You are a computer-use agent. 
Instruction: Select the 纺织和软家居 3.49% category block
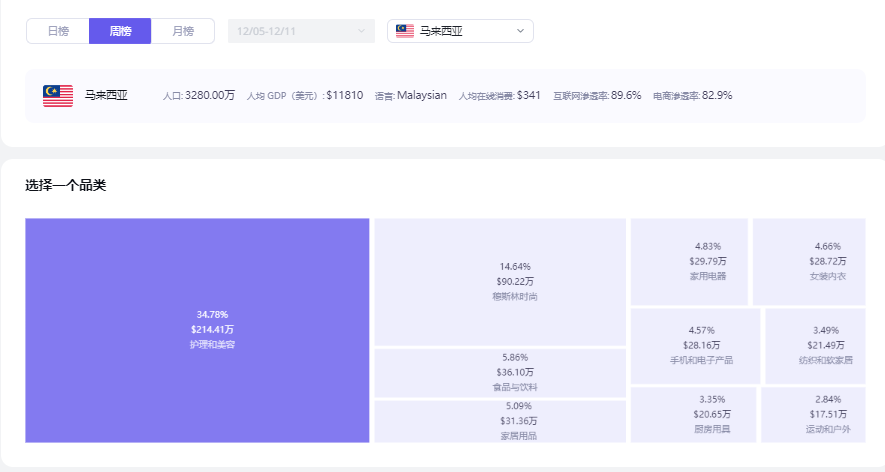click(x=815, y=346)
